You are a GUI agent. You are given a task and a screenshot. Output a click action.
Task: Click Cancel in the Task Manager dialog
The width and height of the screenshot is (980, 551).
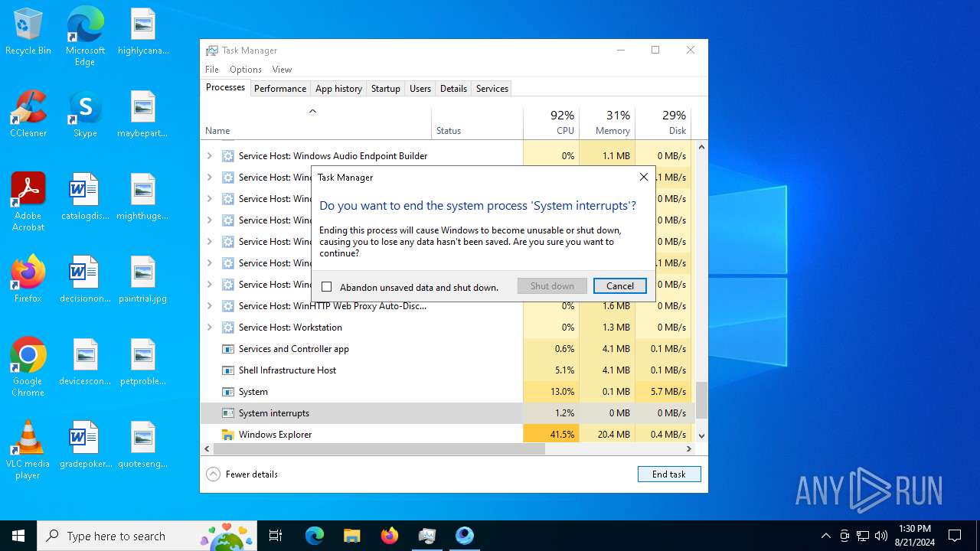620,285
